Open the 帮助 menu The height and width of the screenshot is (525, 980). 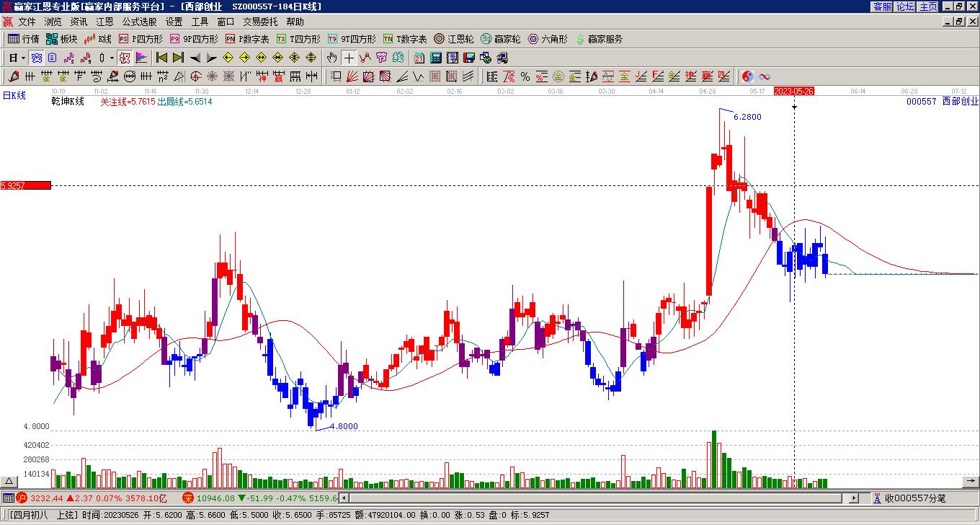click(x=295, y=22)
